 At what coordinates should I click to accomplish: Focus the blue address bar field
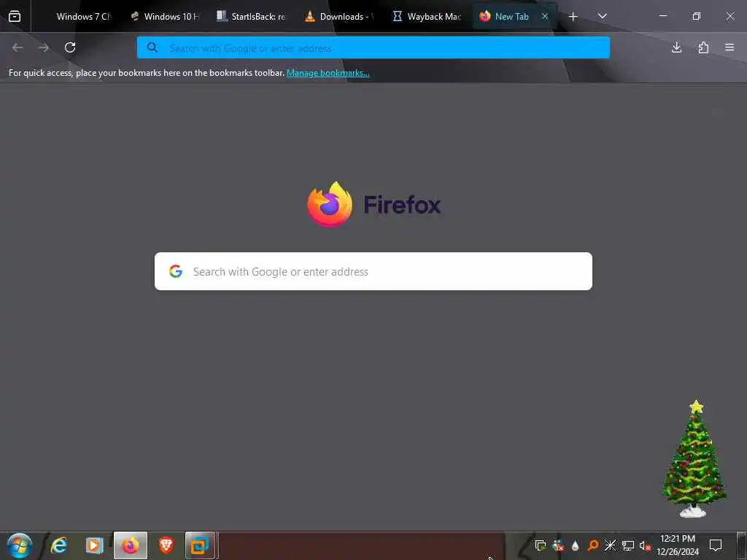(x=373, y=47)
